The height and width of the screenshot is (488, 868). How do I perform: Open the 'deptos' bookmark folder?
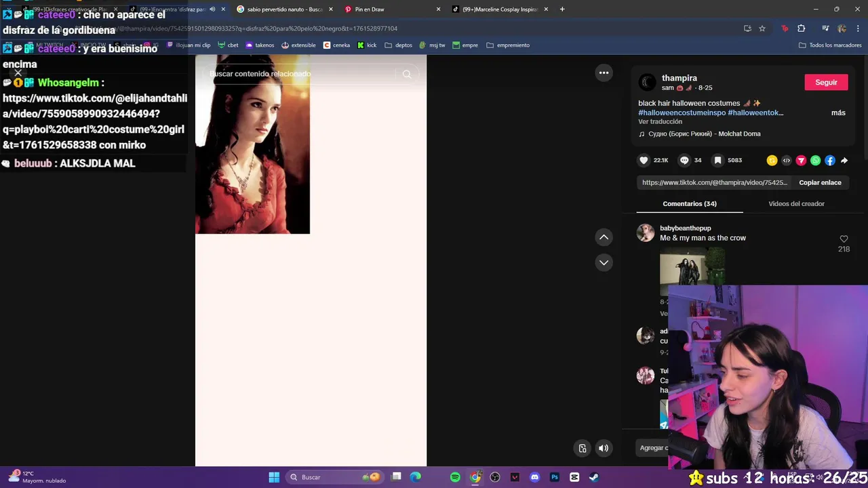click(398, 45)
